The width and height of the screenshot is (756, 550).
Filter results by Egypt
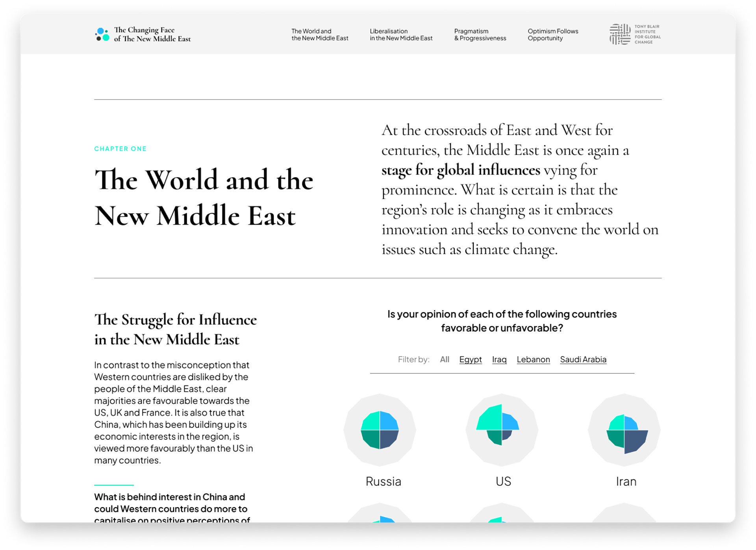[470, 359]
